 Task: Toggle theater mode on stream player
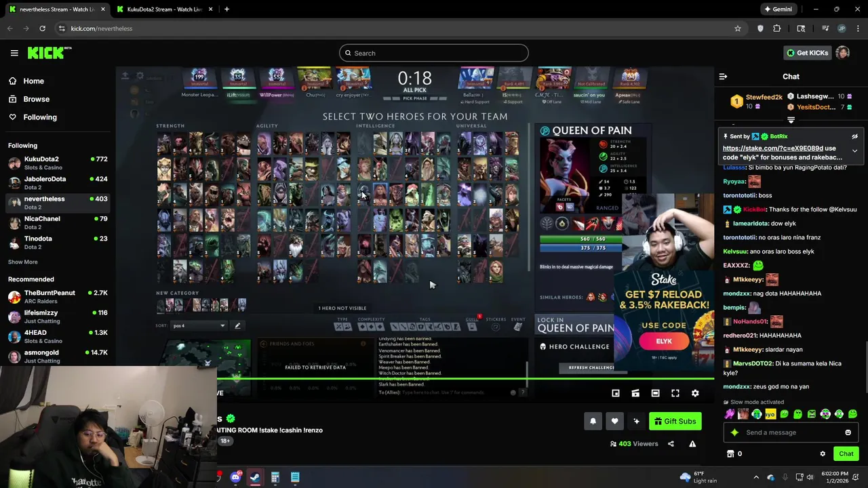point(655,393)
